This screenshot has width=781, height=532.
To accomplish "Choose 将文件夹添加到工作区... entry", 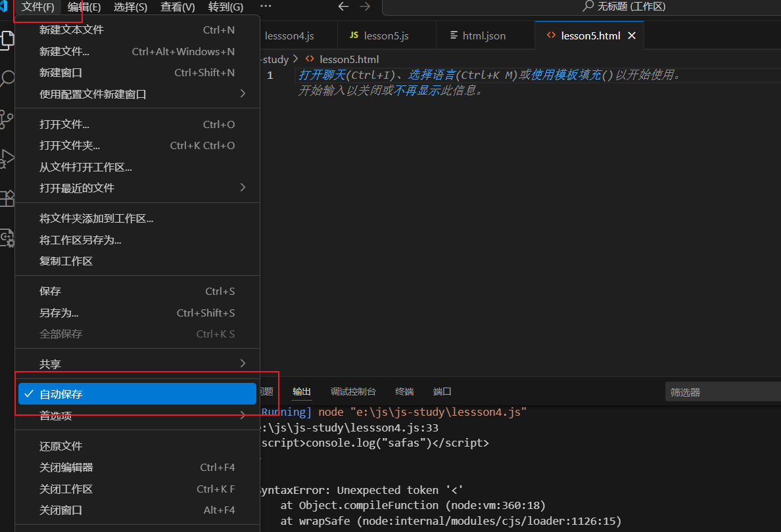I will [137, 219].
